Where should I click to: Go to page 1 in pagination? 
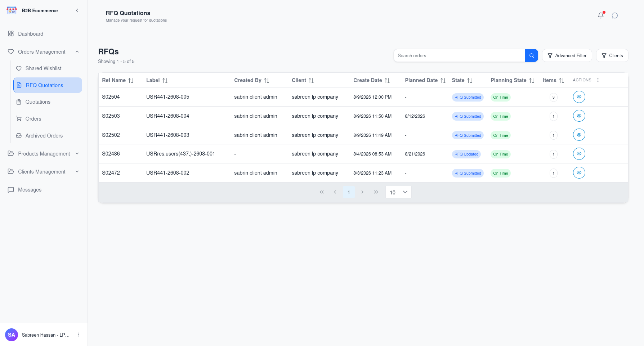(349, 192)
